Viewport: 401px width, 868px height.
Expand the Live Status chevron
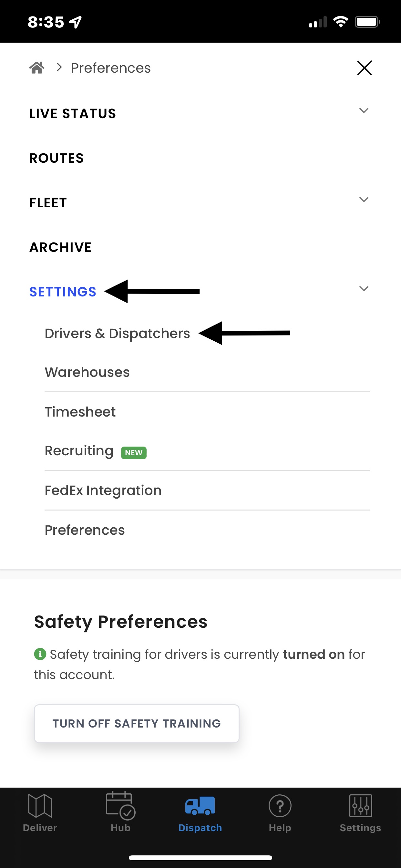pyautogui.click(x=364, y=110)
